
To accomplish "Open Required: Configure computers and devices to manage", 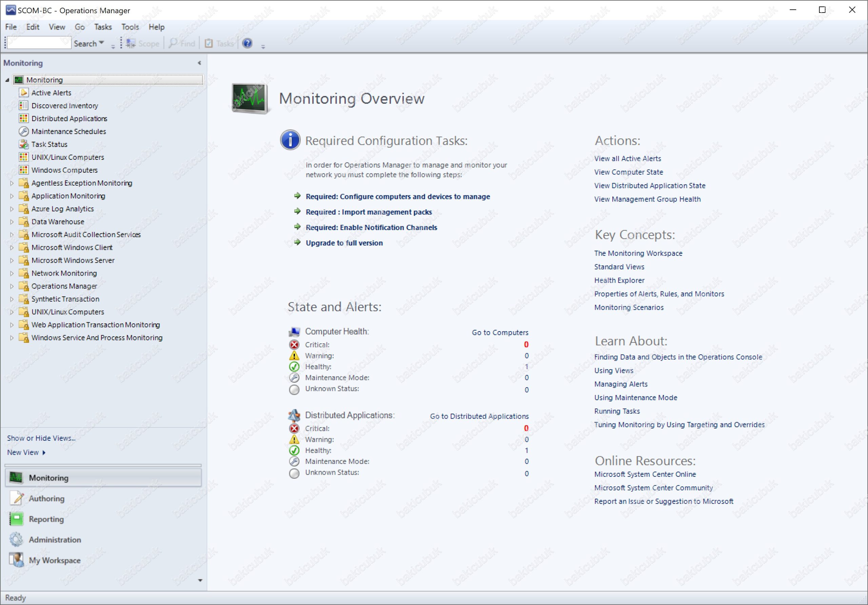I will (398, 196).
